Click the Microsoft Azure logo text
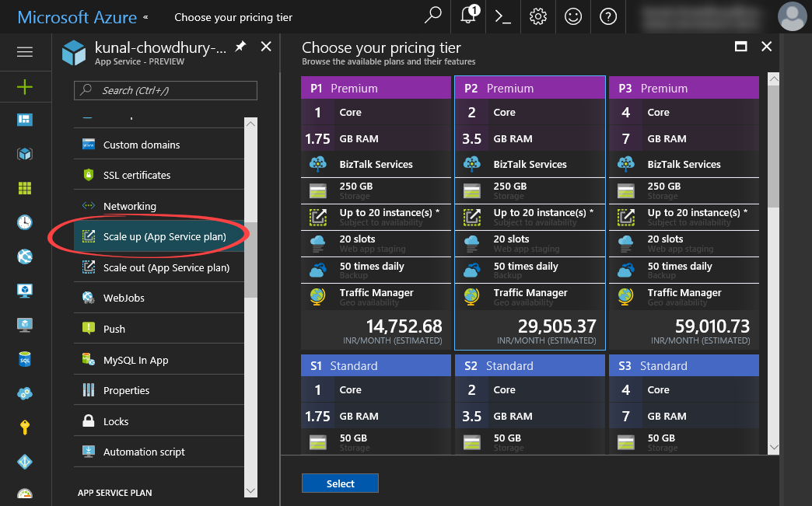Viewport: 812px width, 506px height. point(77,17)
